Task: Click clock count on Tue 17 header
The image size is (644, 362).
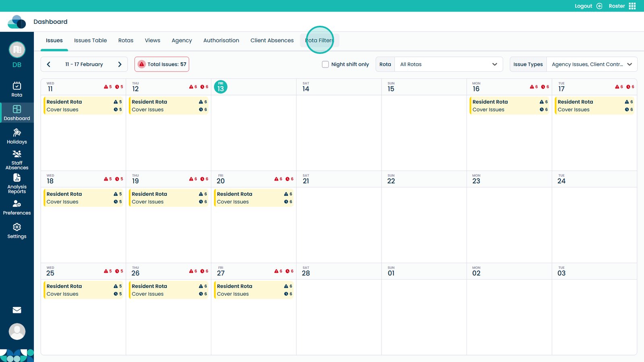Action: tap(630, 87)
